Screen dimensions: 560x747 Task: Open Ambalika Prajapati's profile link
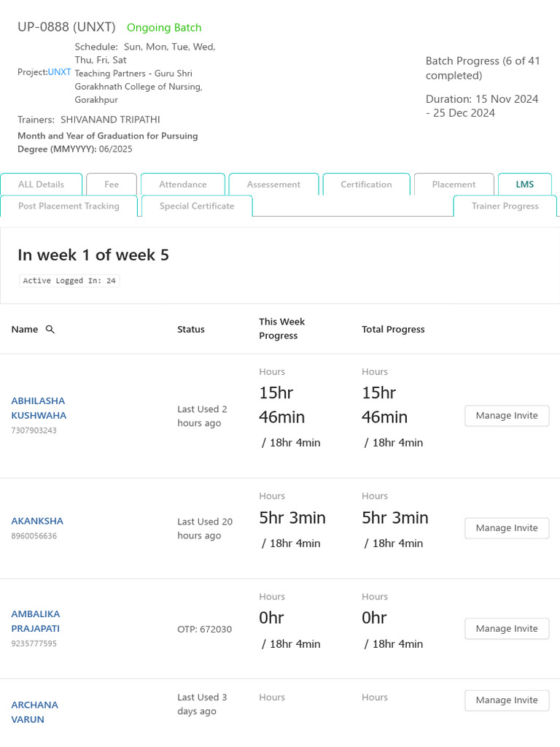(x=36, y=621)
